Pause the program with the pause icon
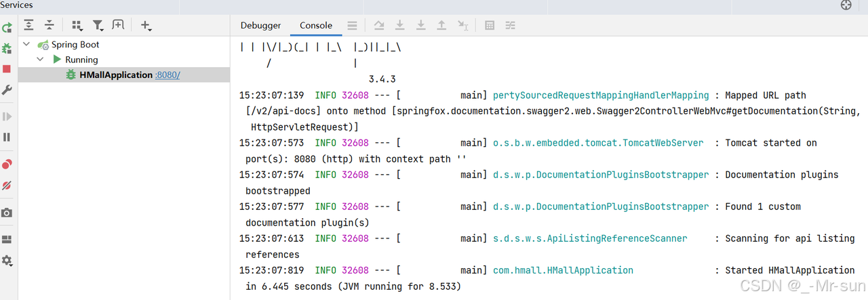868x300 pixels. click(x=7, y=137)
